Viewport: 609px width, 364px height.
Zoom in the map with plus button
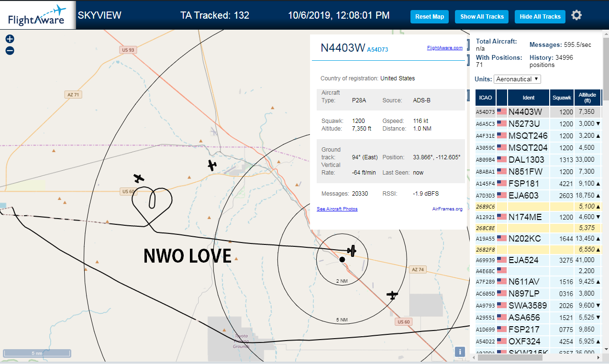pyautogui.click(x=10, y=39)
